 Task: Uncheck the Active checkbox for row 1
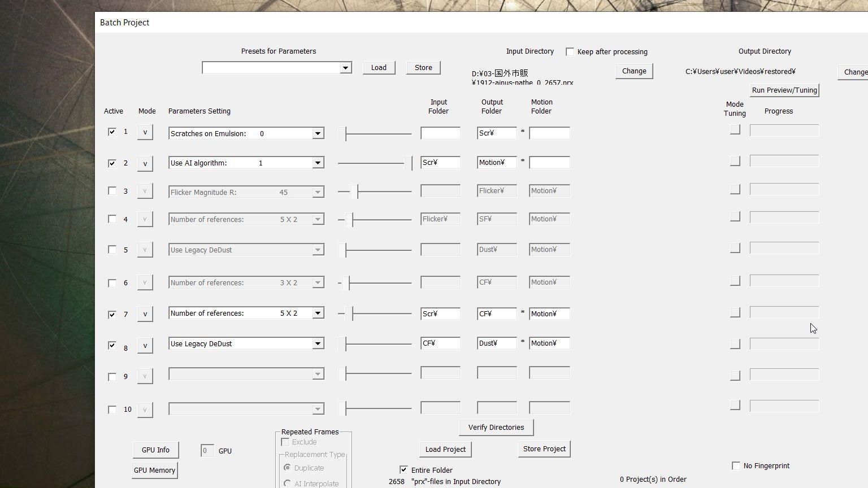coord(112,132)
